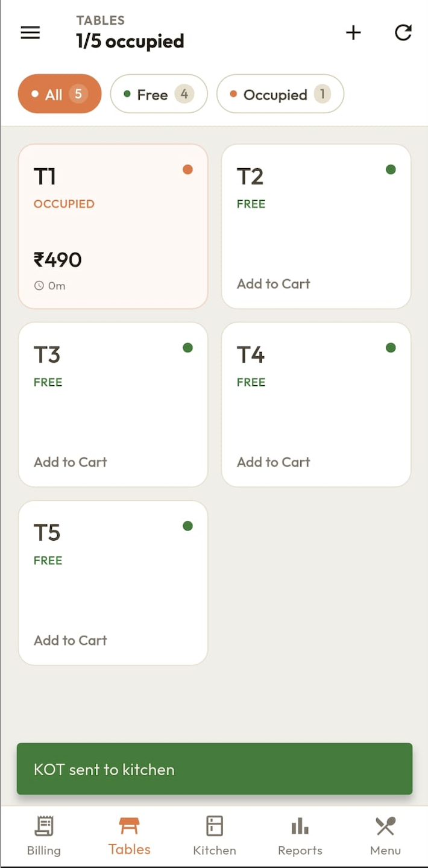The image size is (428, 868).
Task: Open occupied table T1 card
Action: (x=113, y=227)
